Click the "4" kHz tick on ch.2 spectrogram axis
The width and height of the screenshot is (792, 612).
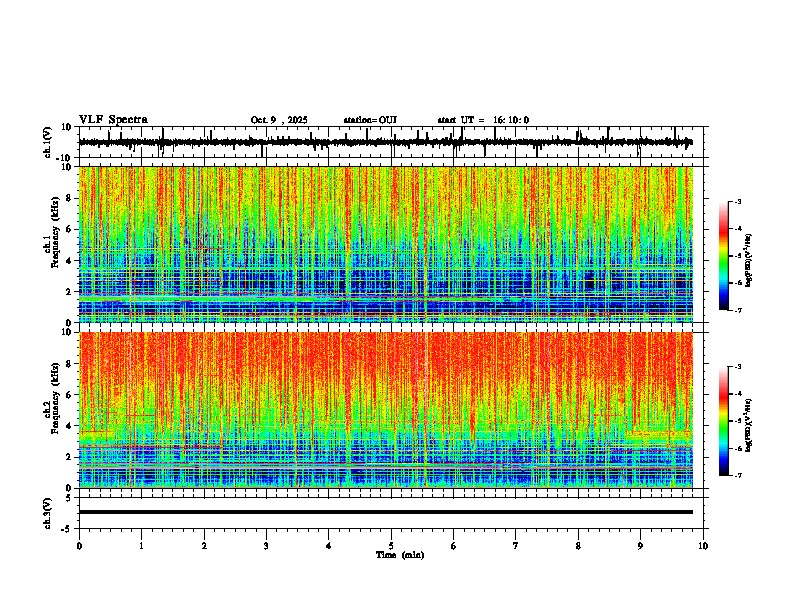click(69, 426)
